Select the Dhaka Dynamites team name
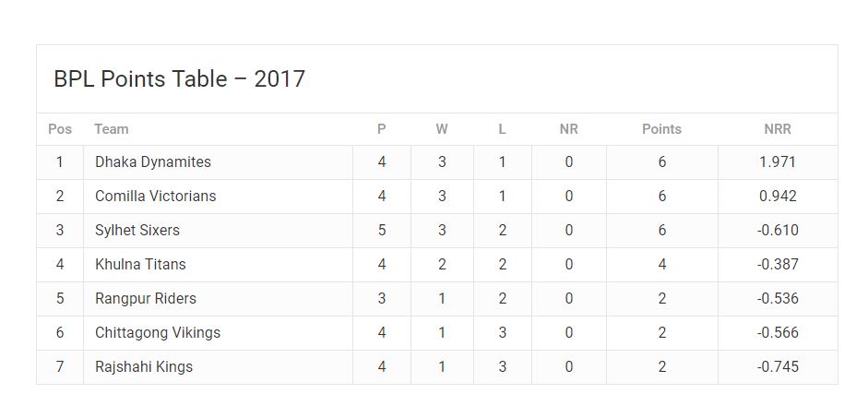 coord(153,162)
